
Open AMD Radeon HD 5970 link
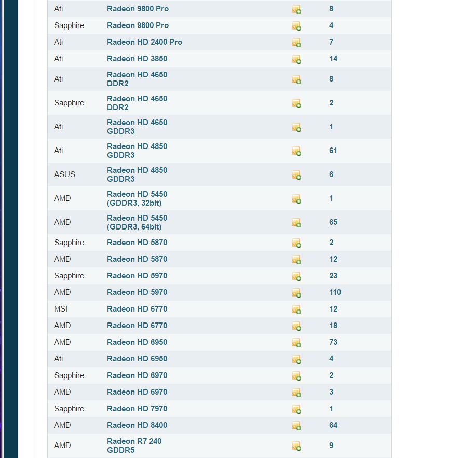tap(137, 292)
